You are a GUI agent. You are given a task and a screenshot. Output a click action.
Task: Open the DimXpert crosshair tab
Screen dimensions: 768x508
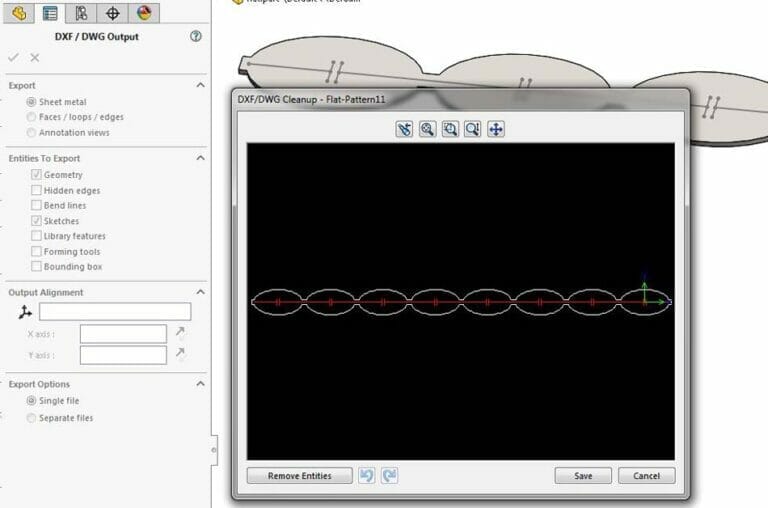click(112, 13)
